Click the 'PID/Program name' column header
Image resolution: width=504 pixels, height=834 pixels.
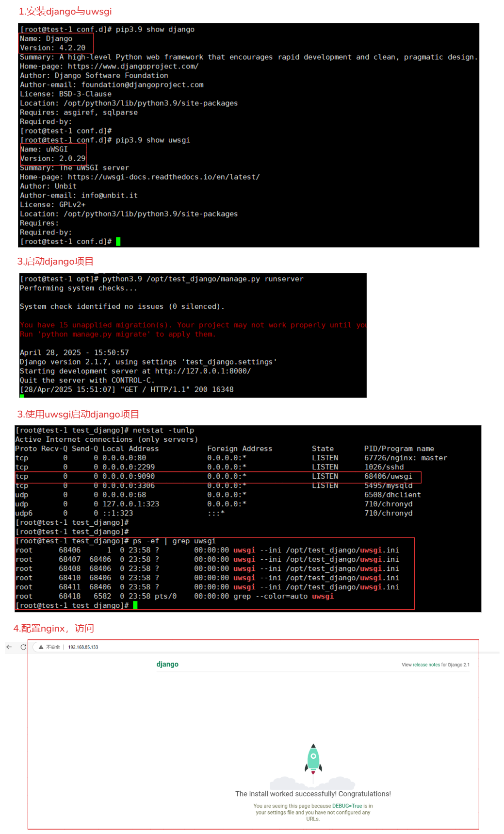pyautogui.click(x=399, y=449)
